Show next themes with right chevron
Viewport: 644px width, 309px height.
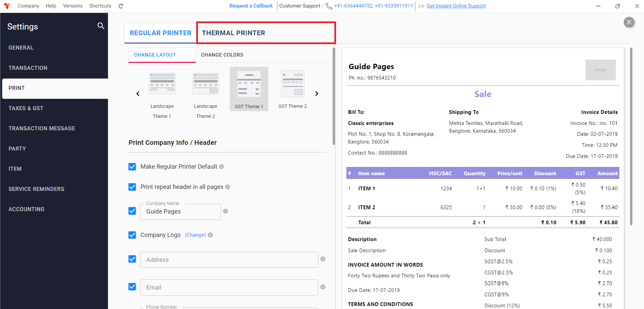(x=317, y=94)
